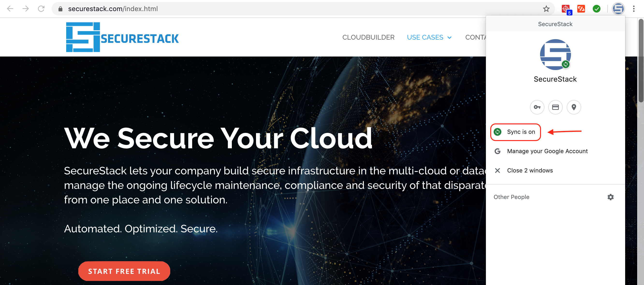This screenshot has height=285, width=644.
Task: Expand the USE CASES dropdown menu
Action: 429,37
